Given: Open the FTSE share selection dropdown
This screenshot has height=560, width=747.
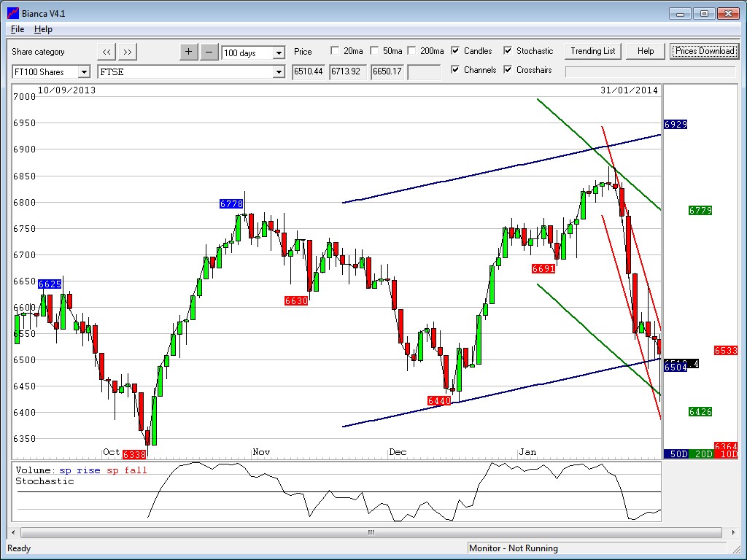Looking at the screenshot, I should 278,72.
